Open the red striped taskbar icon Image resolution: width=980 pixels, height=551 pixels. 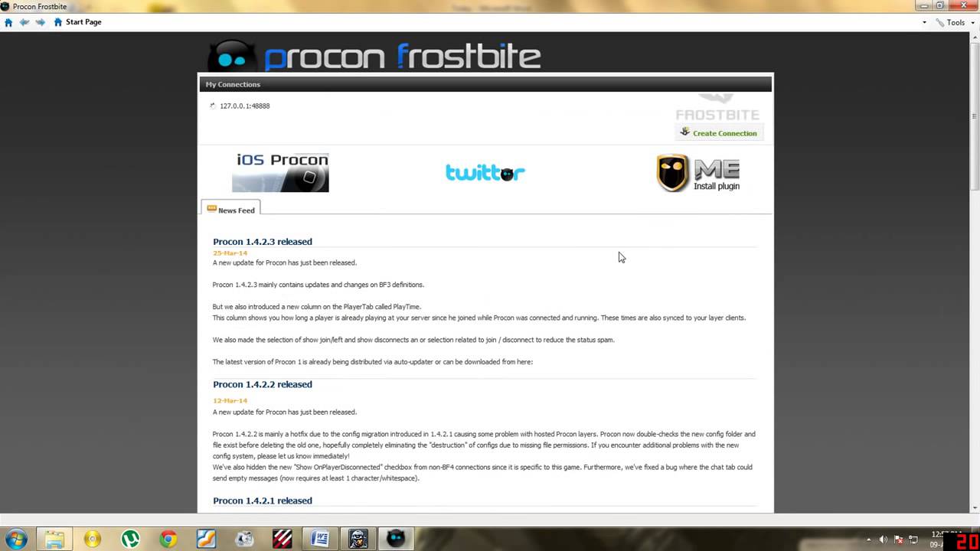pyautogui.click(x=282, y=540)
